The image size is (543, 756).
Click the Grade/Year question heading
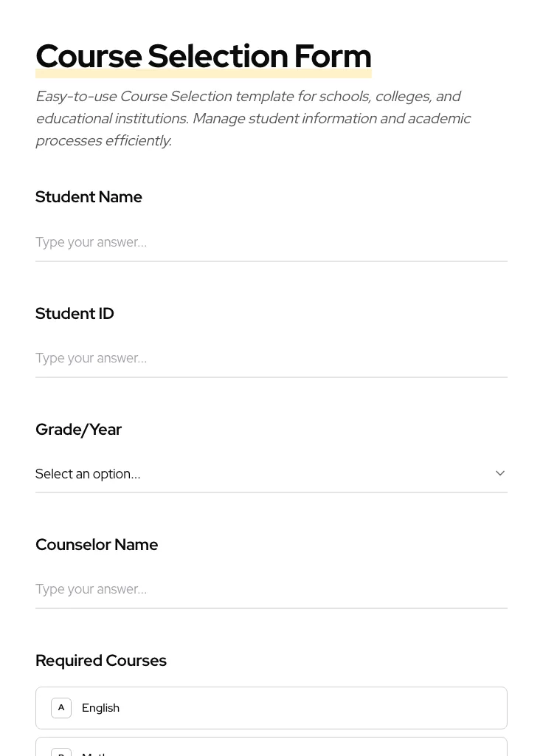tap(78, 429)
